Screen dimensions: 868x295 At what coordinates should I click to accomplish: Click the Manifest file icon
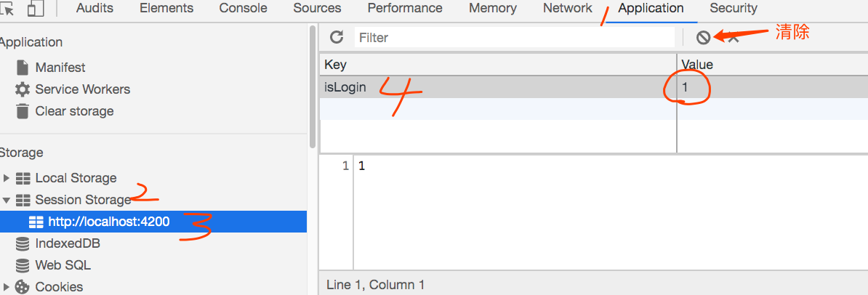22,68
